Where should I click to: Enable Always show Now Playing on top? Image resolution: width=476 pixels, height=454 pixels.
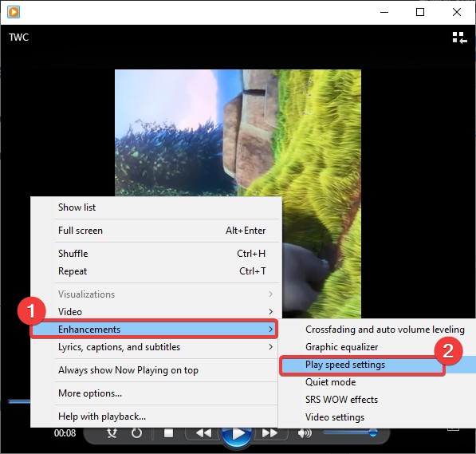click(155, 370)
